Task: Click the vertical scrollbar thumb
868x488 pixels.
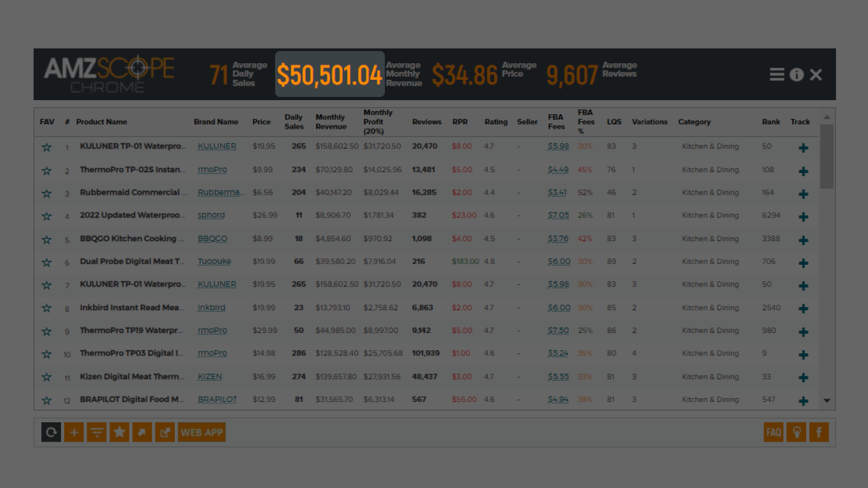Action: (827, 156)
